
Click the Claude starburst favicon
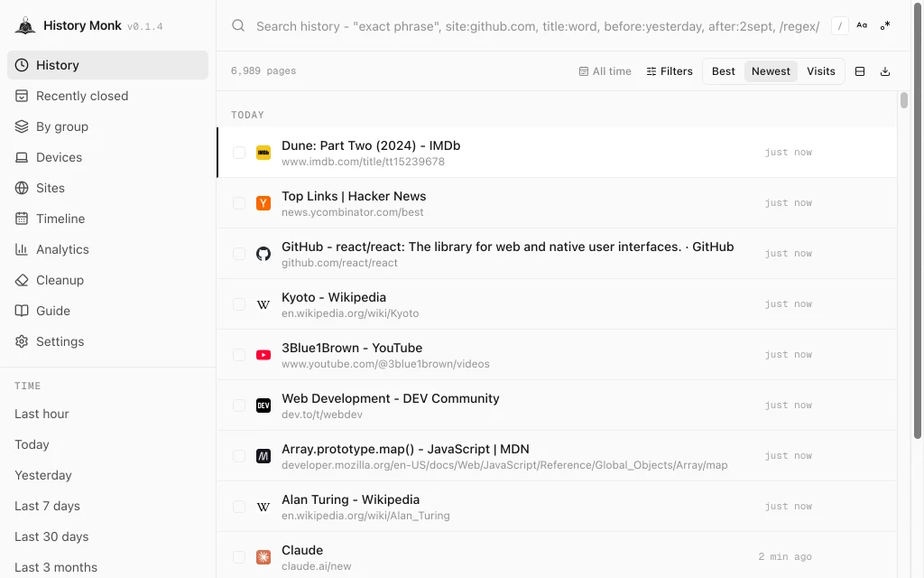pos(263,557)
